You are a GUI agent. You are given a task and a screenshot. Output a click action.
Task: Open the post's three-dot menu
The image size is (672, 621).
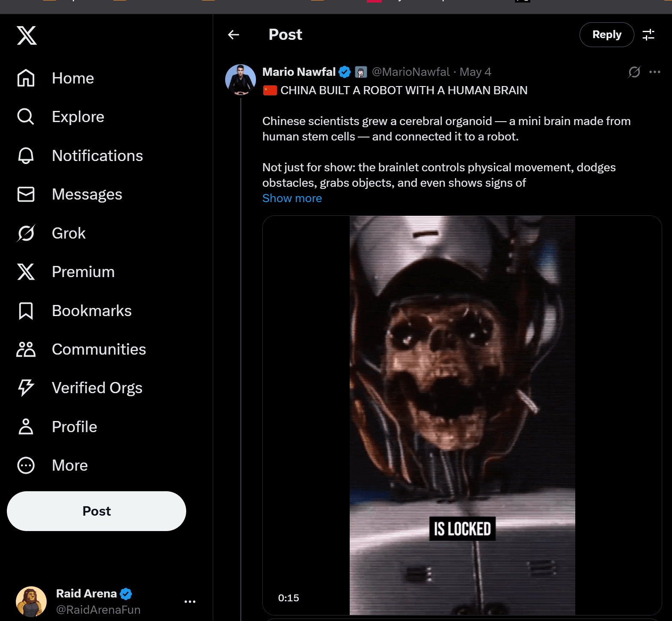pyautogui.click(x=655, y=72)
